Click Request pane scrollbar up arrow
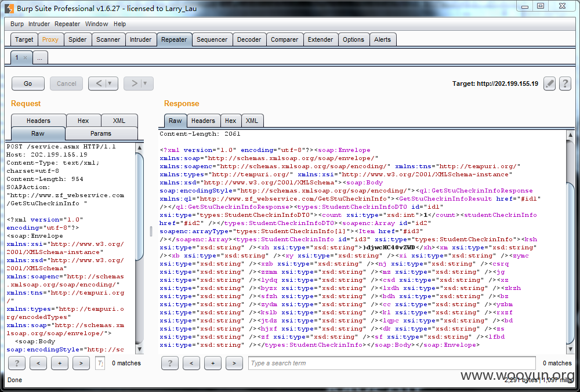Image resolution: width=580 pixels, height=392 pixels. (x=139, y=147)
